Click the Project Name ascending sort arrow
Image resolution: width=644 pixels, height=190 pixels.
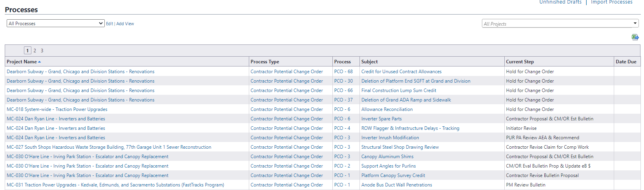[x=40, y=62]
